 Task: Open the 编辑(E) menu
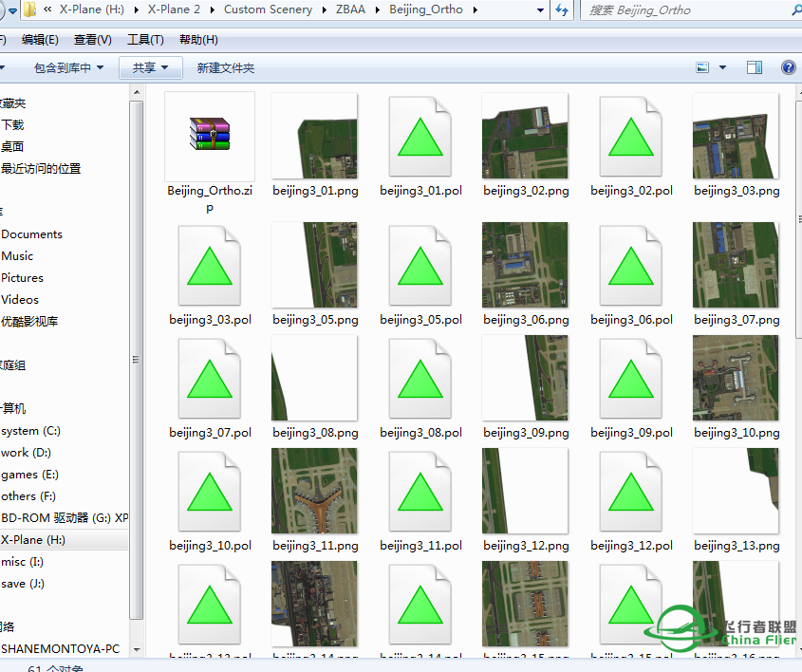(x=40, y=40)
